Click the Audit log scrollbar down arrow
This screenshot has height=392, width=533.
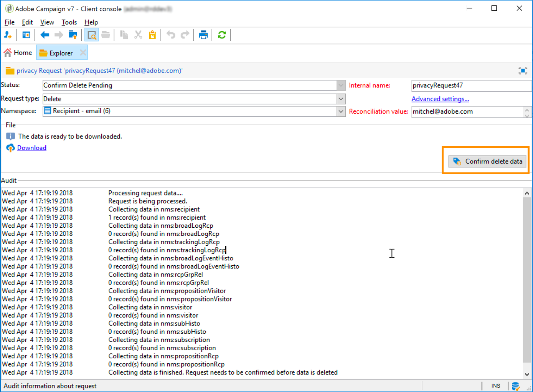pos(527,374)
